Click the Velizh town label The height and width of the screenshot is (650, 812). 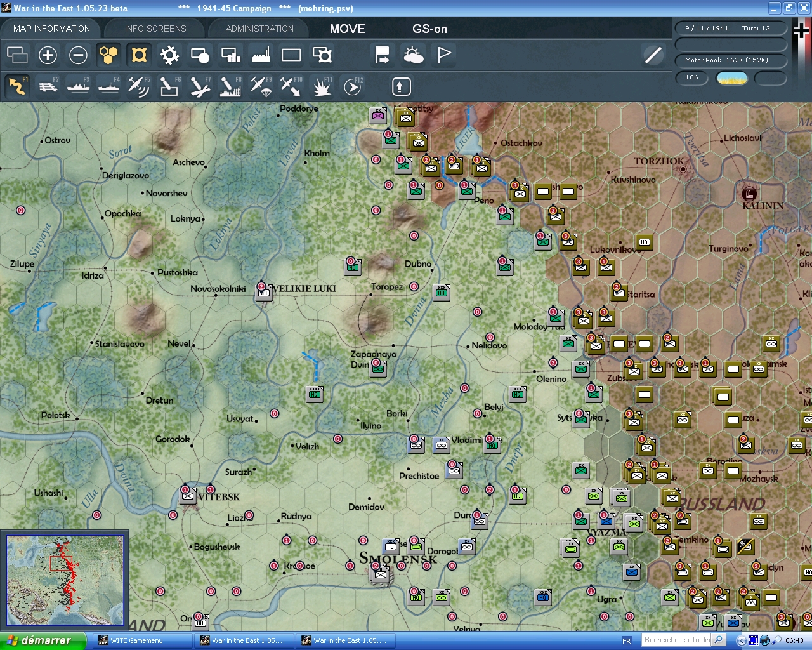(x=307, y=447)
